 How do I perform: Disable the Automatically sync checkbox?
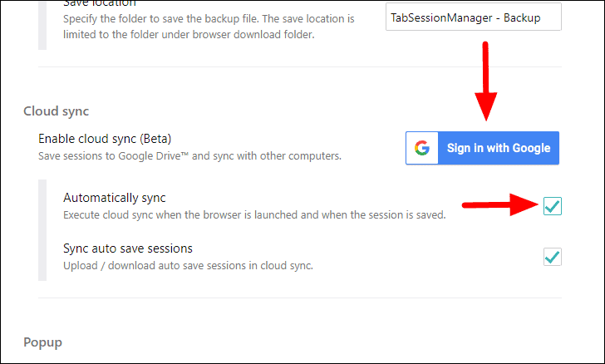point(553,205)
